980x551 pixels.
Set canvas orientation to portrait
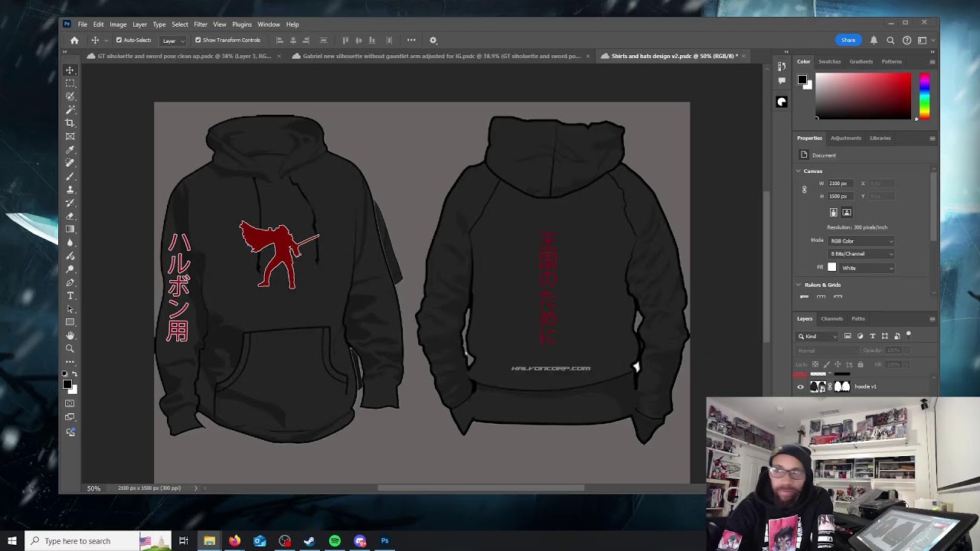[x=834, y=212]
